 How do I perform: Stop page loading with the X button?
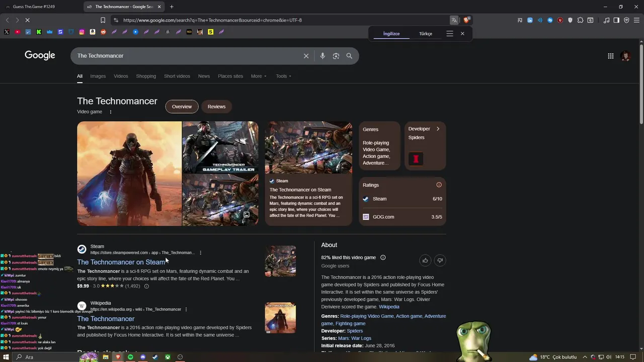27,20
